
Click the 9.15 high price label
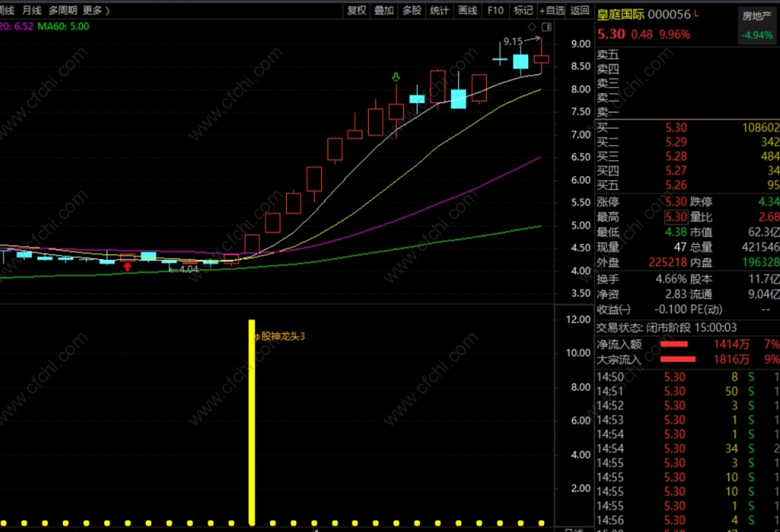(x=513, y=41)
